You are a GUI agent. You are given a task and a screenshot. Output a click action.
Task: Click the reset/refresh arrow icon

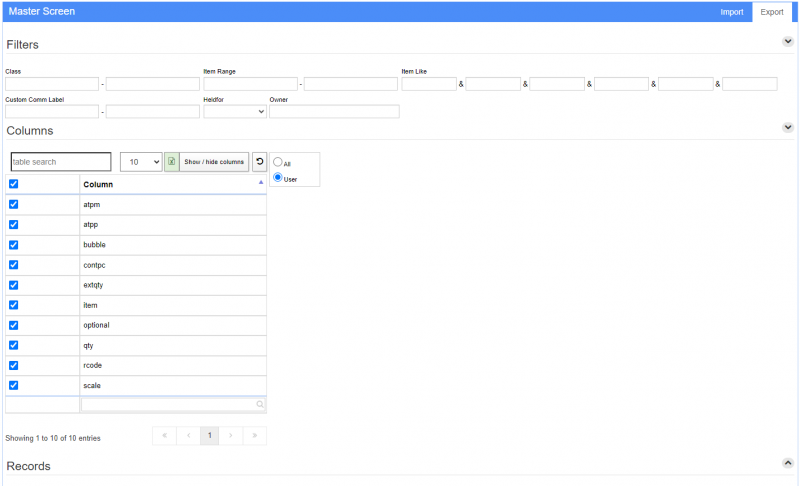click(259, 161)
